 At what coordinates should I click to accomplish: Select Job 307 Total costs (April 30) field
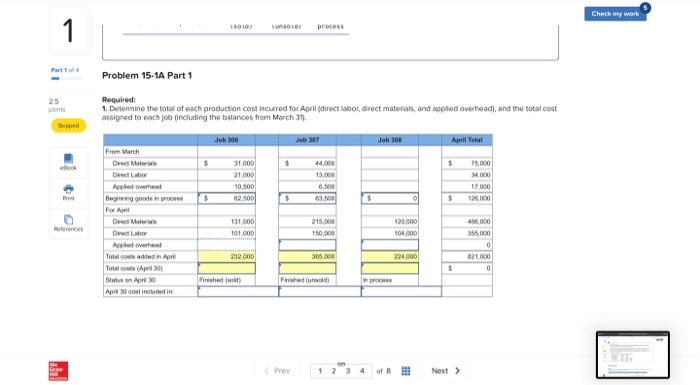[308, 268]
